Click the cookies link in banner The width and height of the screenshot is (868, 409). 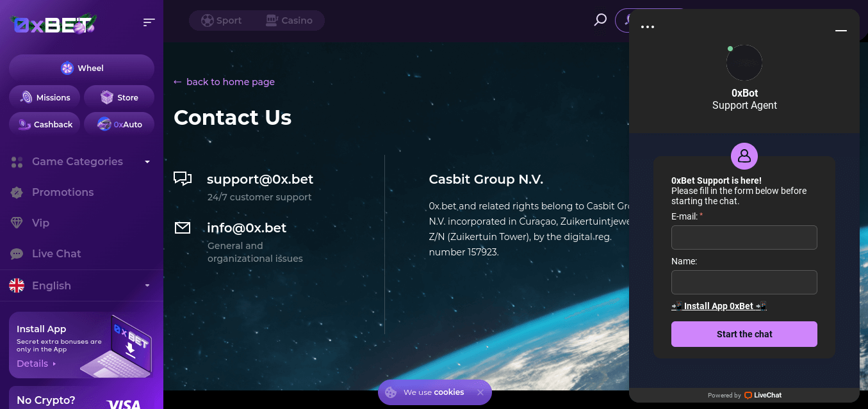click(449, 392)
